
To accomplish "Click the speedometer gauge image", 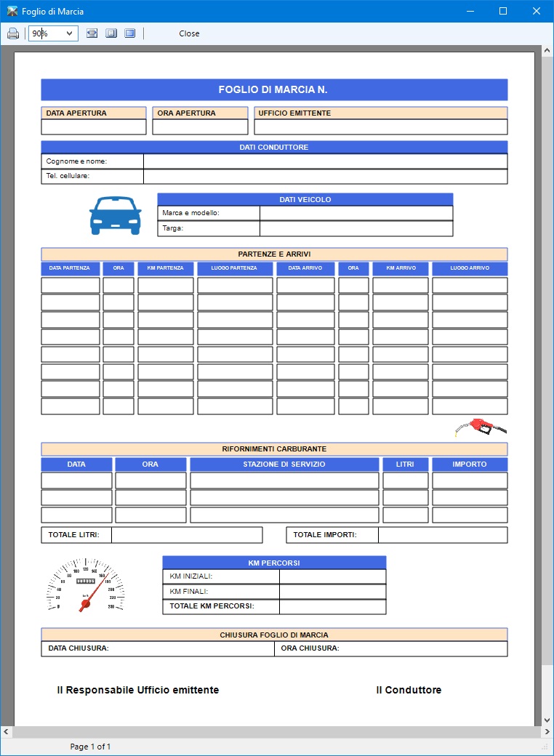I will [x=85, y=585].
